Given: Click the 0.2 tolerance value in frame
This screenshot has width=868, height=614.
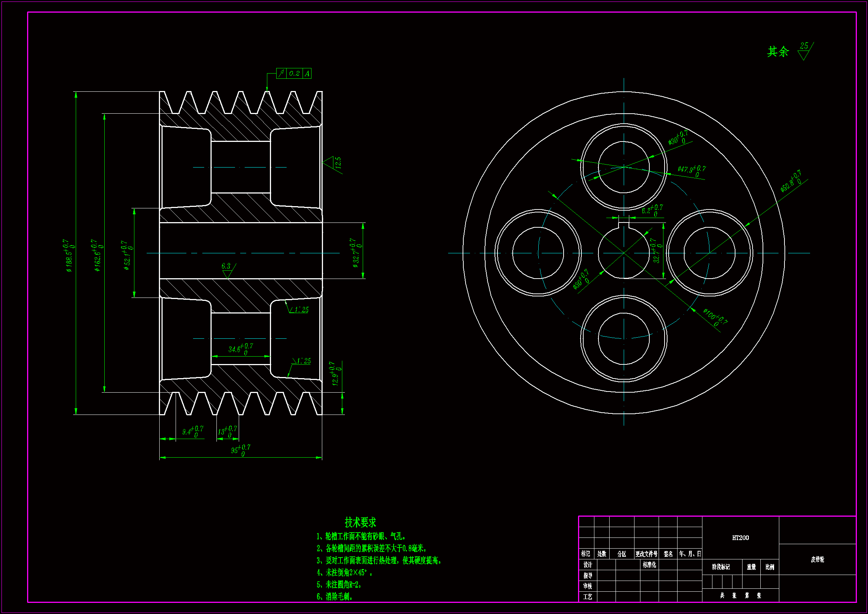Looking at the screenshot, I should click(x=294, y=74).
